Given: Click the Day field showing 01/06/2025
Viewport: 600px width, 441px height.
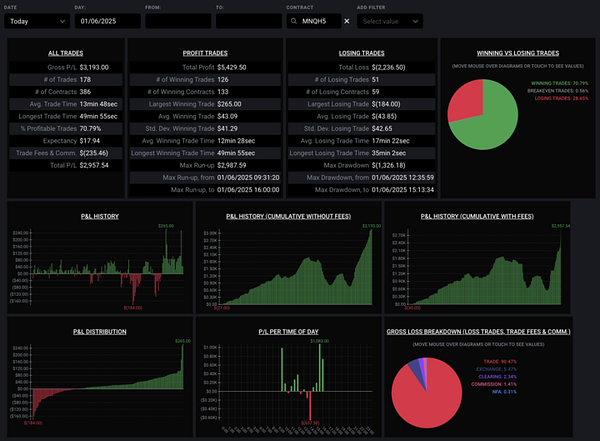Looking at the screenshot, I should (x=108, y=21).
